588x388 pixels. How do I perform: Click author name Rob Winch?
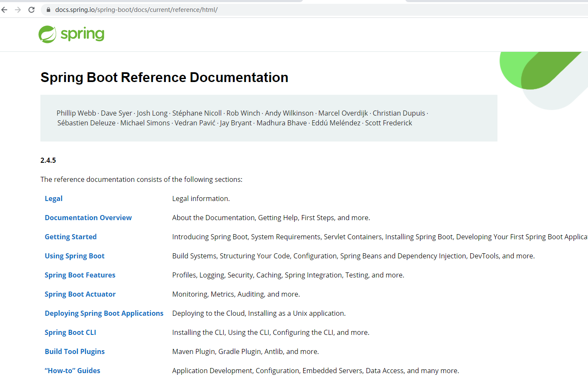click(x=243, y=113)
